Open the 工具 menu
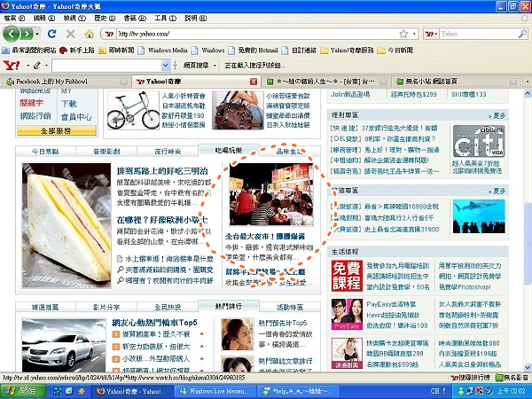532x399 pixels. (x=165, y=18)
